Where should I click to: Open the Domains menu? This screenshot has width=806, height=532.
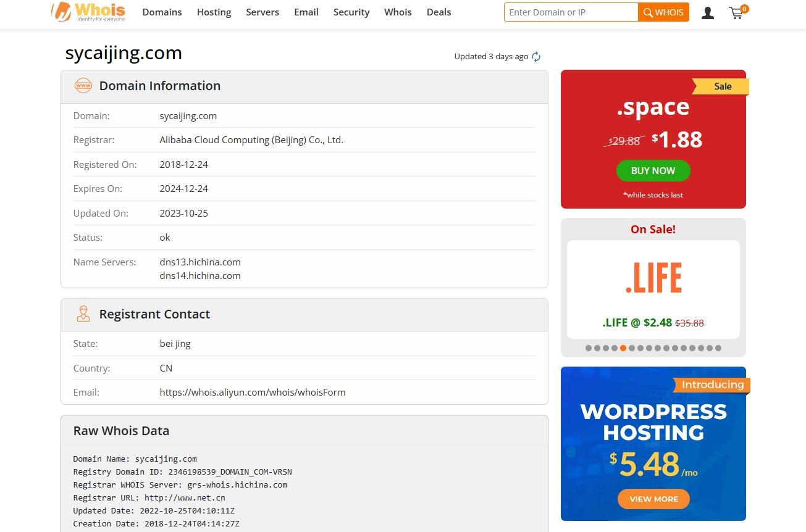click(x=162, y=12)
